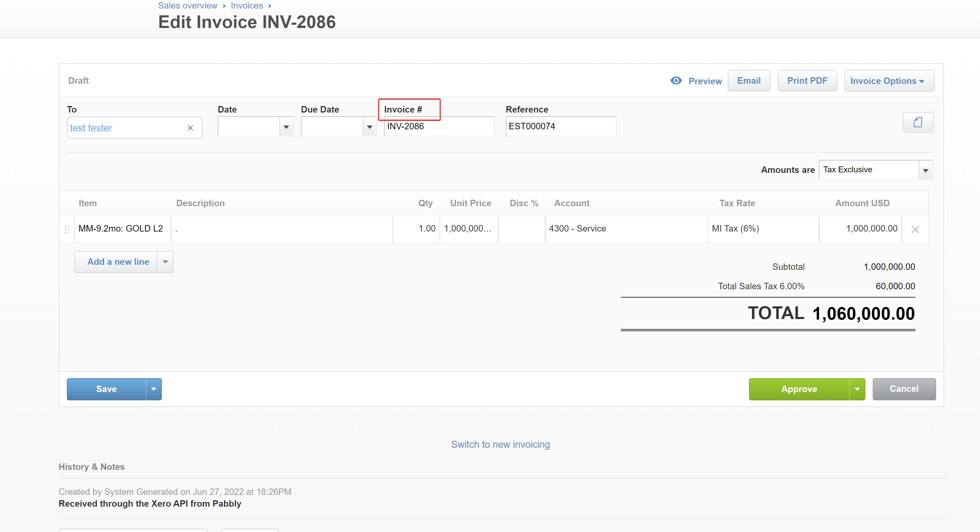
Task: Go to Sales overview breadcrumb
Action: [x=188, y=5]
